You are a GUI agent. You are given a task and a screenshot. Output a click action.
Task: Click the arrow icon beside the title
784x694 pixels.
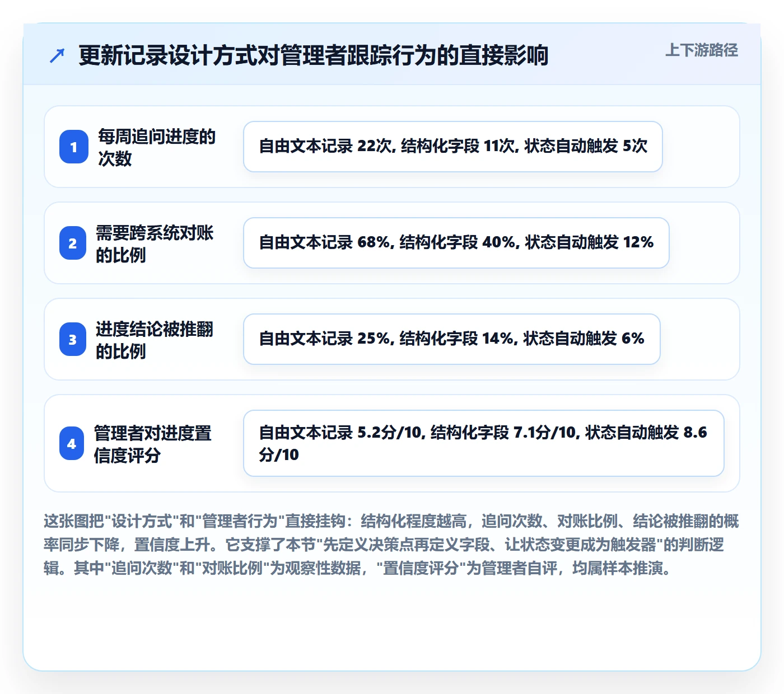57,55
